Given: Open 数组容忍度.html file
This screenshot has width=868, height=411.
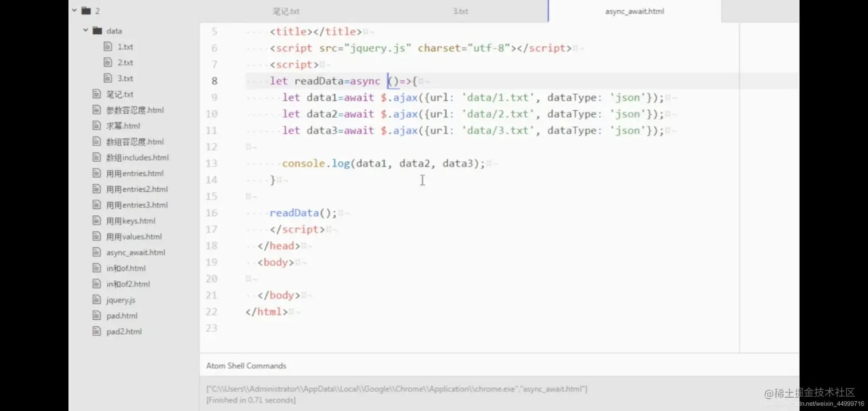Looking at the screenshot, I should point(135,142).
